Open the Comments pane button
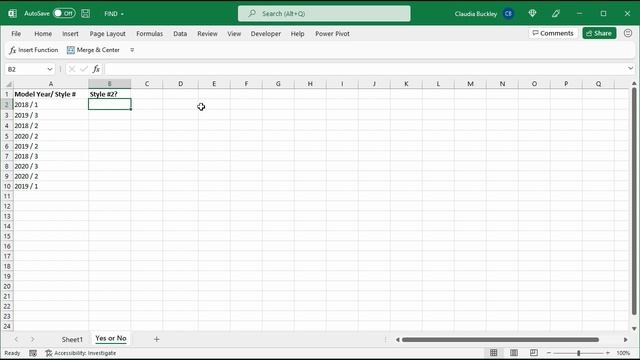Image resolution: width=640 pixels, height=360 pixels. 553,33
